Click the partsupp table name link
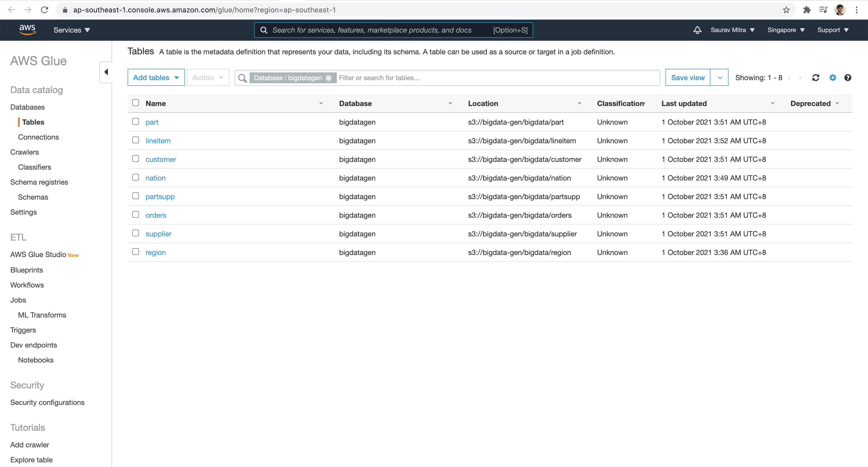 point(160,196)
